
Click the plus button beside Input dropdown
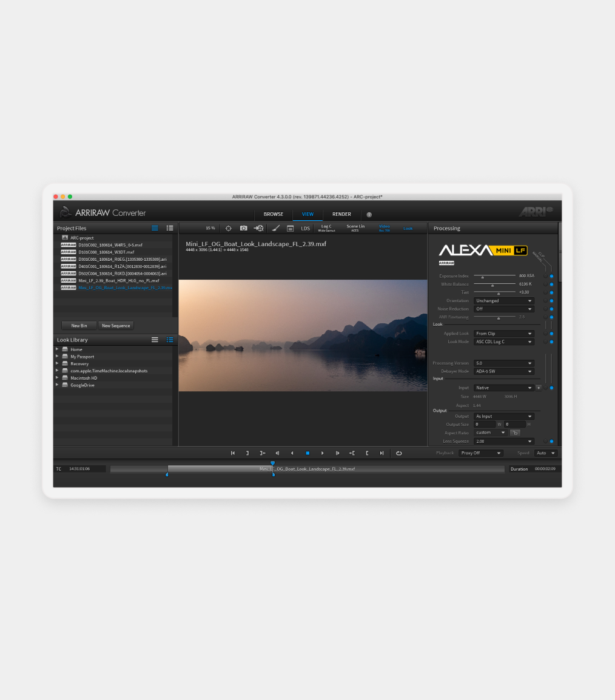tap(539, 388)
